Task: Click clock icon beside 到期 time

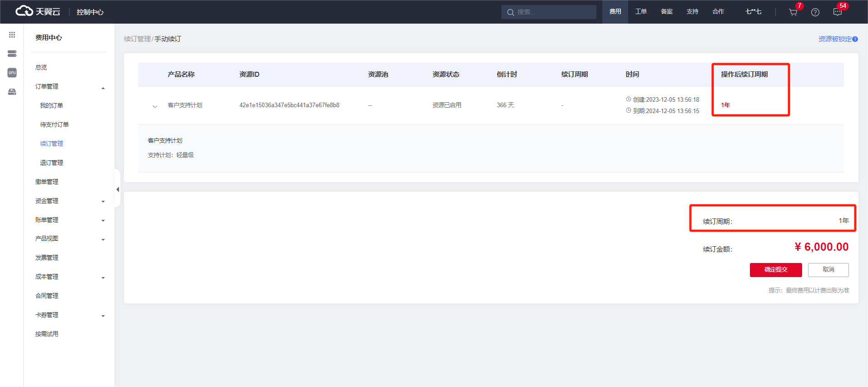Action: pos(629,110)
